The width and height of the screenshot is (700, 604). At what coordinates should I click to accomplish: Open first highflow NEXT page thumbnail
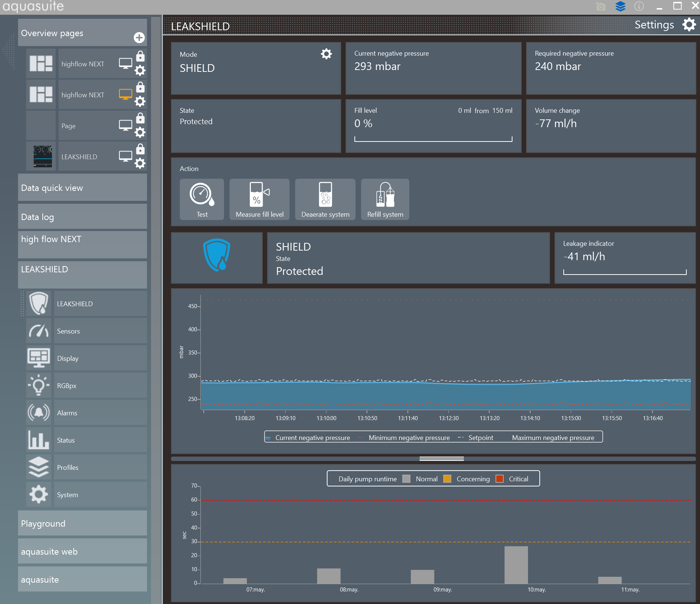tap(41, 63)
